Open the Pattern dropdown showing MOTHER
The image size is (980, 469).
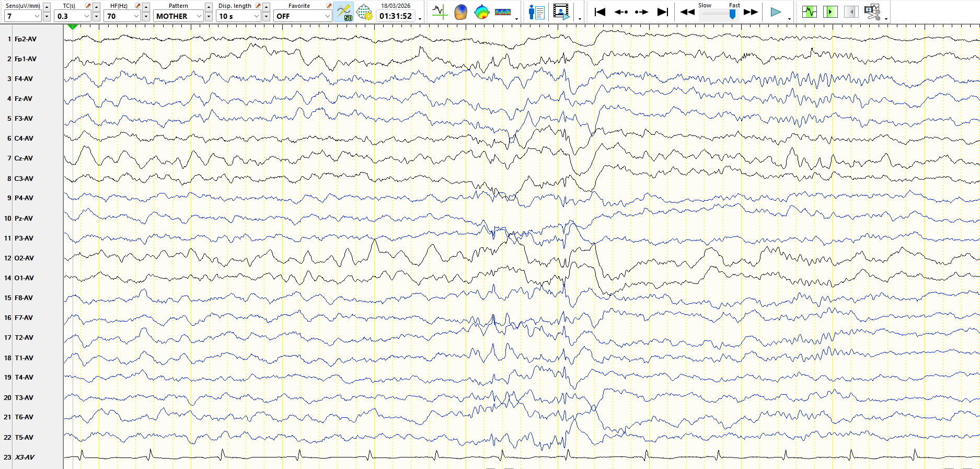click(x=178, y=16)
